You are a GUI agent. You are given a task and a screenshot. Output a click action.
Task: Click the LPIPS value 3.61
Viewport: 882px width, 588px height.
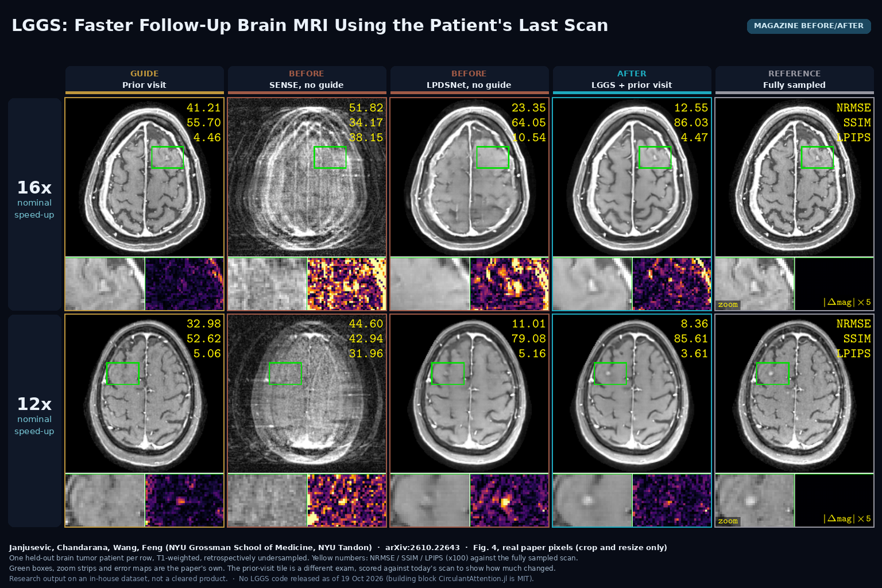pos(695,354)
